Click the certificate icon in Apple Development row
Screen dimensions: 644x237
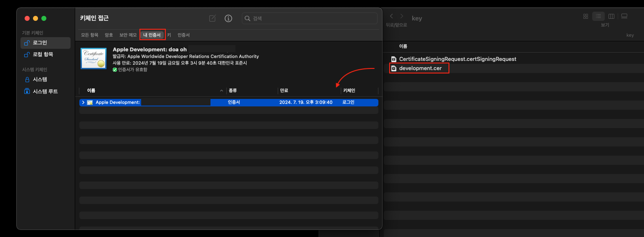click(x=90, y=102)
